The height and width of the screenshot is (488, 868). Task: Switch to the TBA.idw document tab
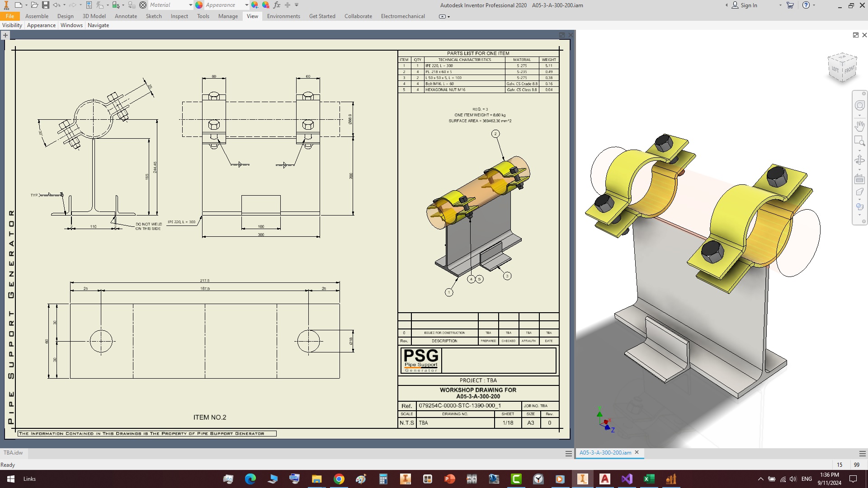(13, 453)
